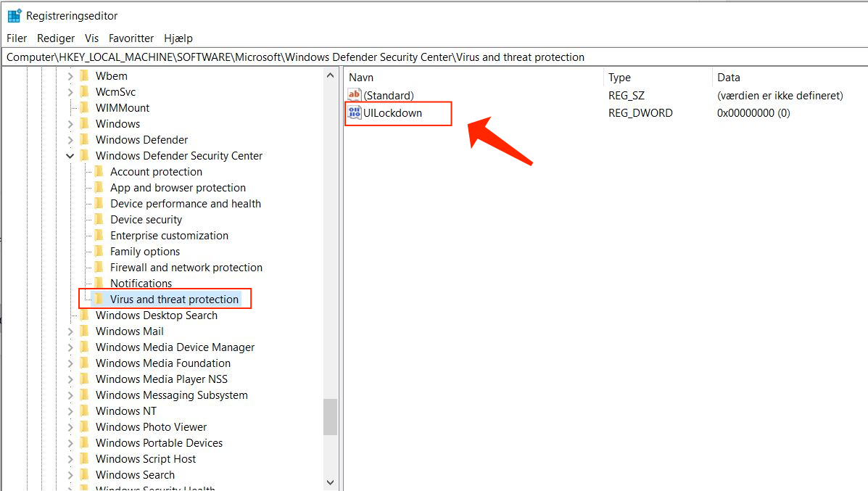This screenshot has width=868, height=491.
Task: Click the down arrow on the tree scrollbar
Action: pos(330,482)
